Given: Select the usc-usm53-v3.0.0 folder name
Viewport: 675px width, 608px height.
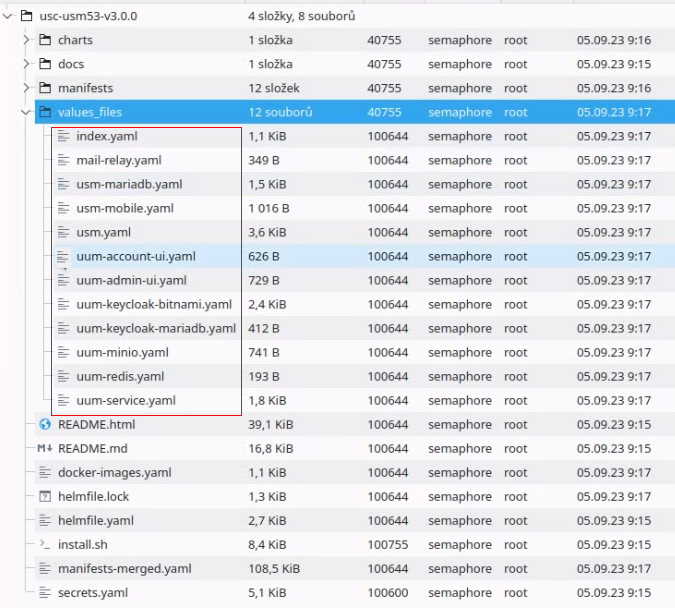Looking at the screenshot, I should [x=88, y=16].
